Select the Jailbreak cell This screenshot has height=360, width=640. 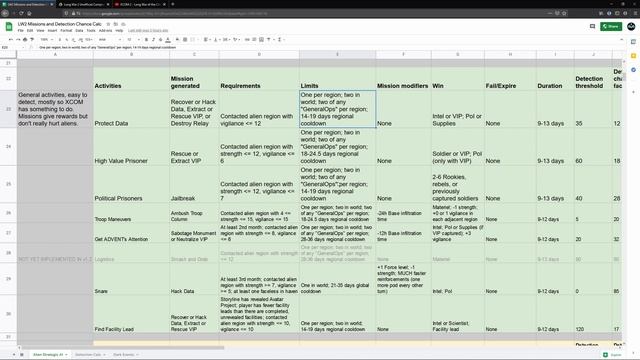[x=194, y=184]
